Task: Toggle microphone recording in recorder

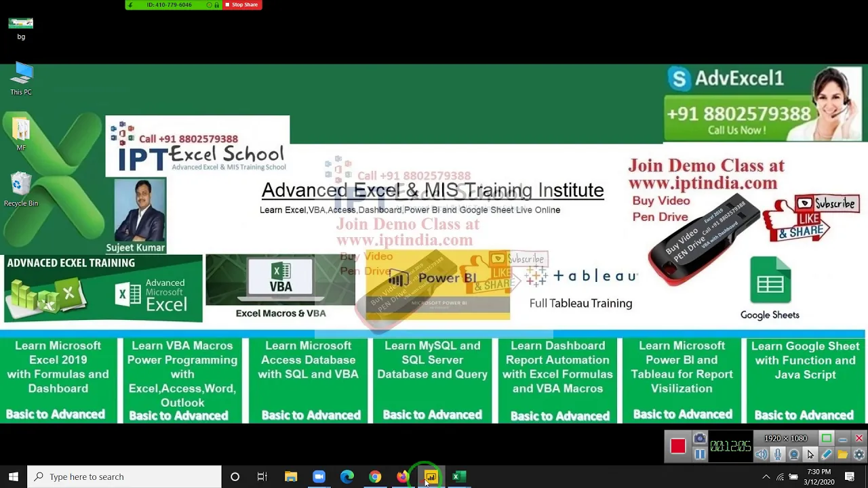Action: pos(778,455)
